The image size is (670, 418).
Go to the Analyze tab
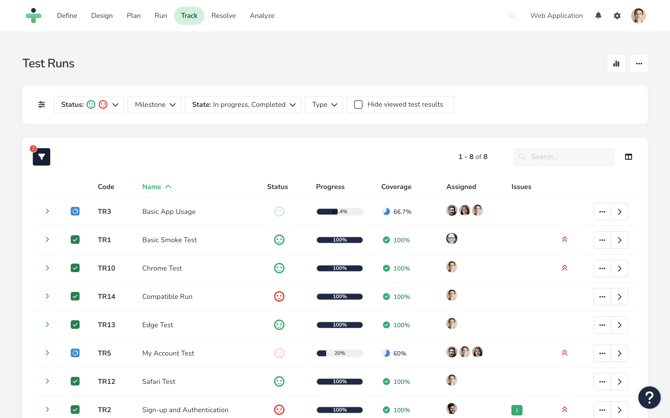point(262,16)
